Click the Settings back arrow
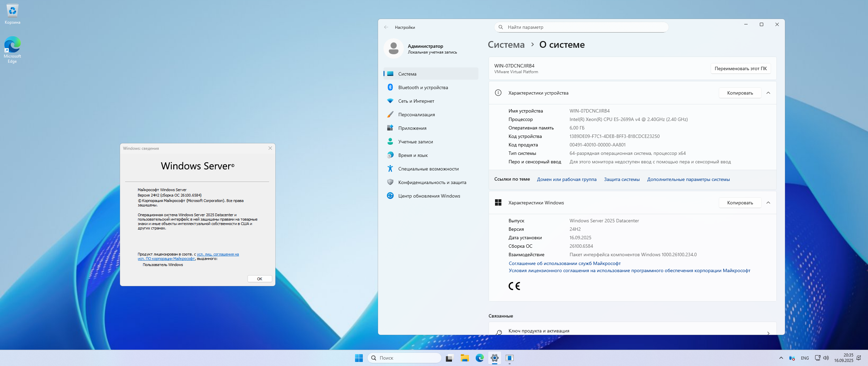Screen dimensions: 868x366 click(386, 27)
